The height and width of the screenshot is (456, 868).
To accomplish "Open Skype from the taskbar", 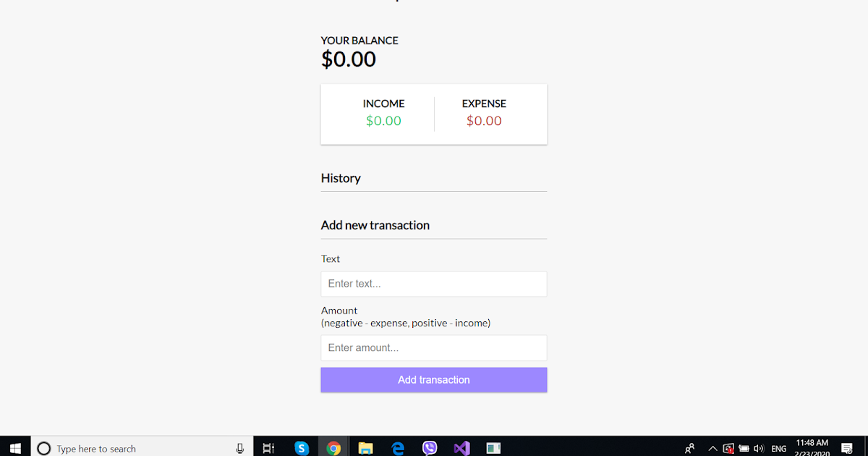I will click(302, 447).
